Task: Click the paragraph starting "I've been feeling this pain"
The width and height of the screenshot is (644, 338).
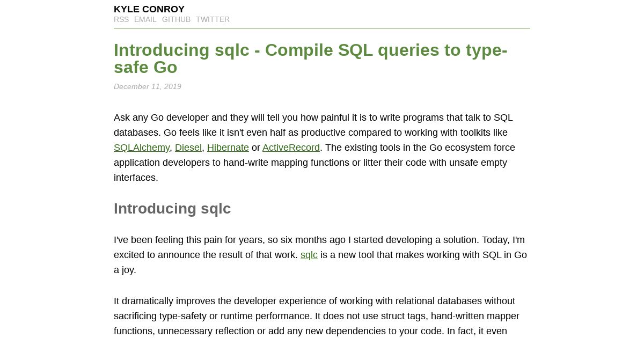Action: (x=321, y=255)
